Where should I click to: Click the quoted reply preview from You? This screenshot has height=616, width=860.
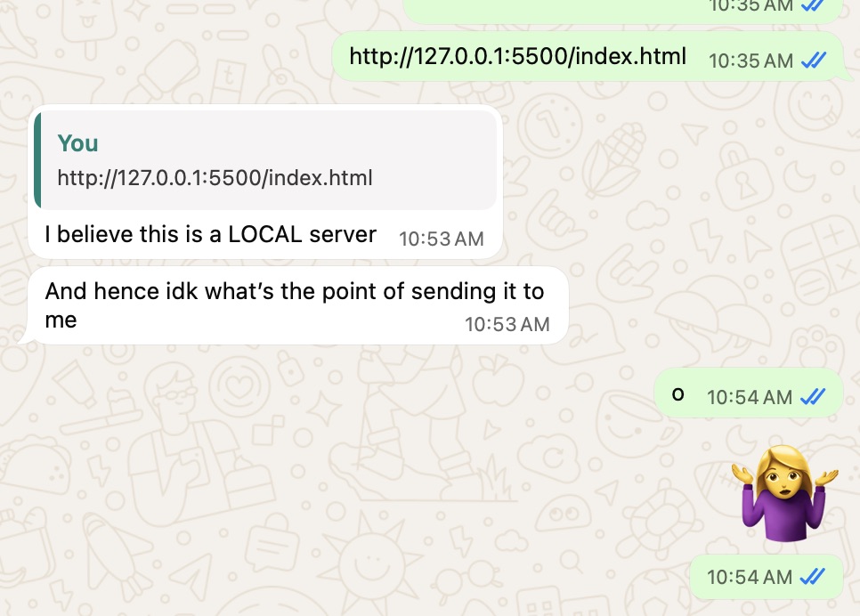[x=265, y=159]
